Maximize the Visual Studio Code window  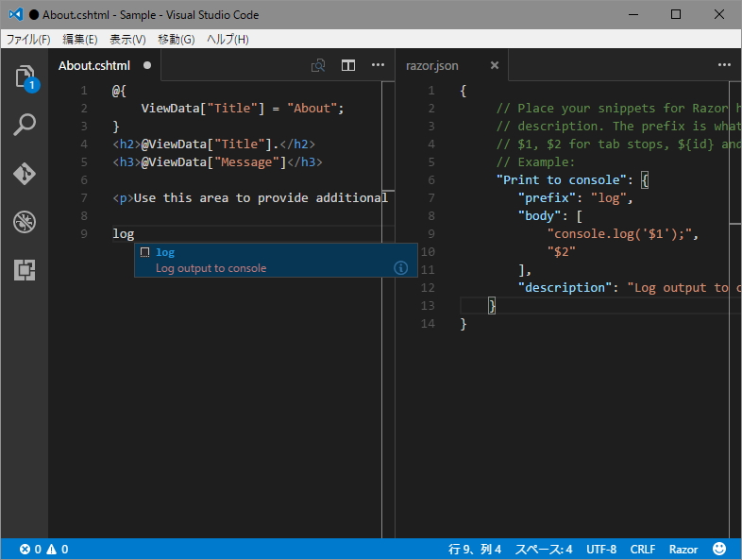[676, 14]
